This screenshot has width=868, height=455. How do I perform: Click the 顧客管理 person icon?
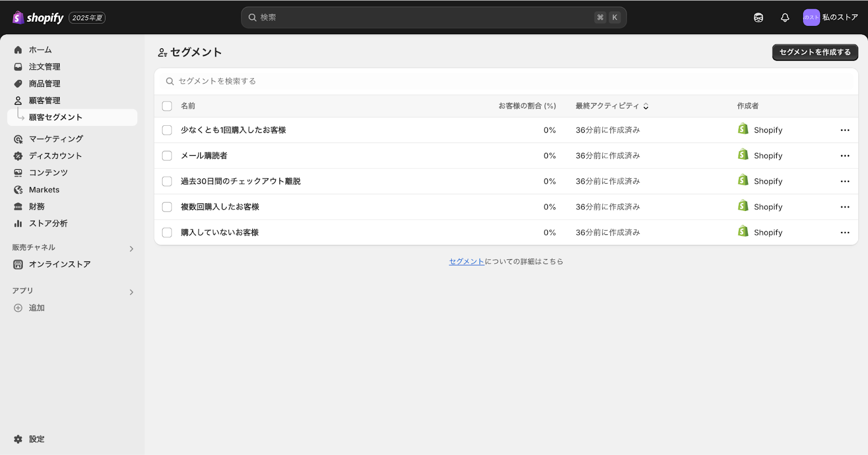click(18, 100)
